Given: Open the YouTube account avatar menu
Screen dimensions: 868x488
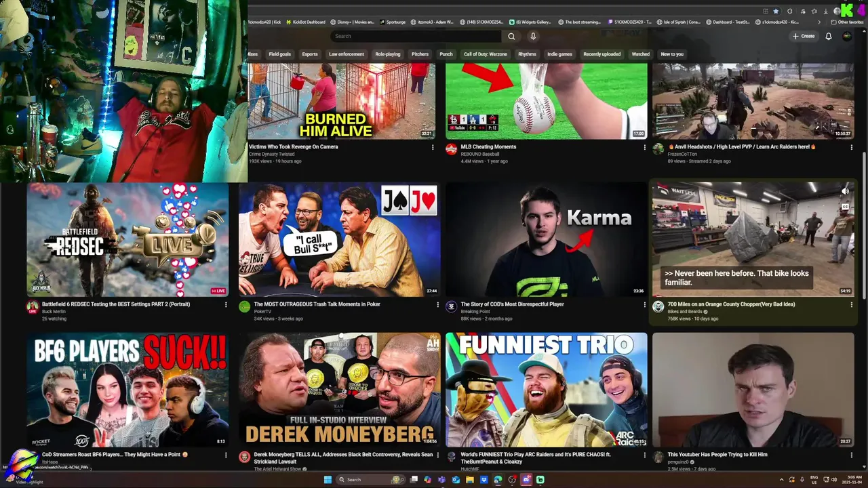Looking at the screenshot, I should tap(846, 36).
